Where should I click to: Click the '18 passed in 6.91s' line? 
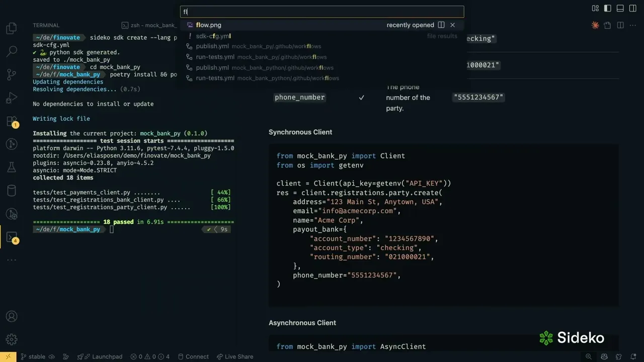(133, 222)
